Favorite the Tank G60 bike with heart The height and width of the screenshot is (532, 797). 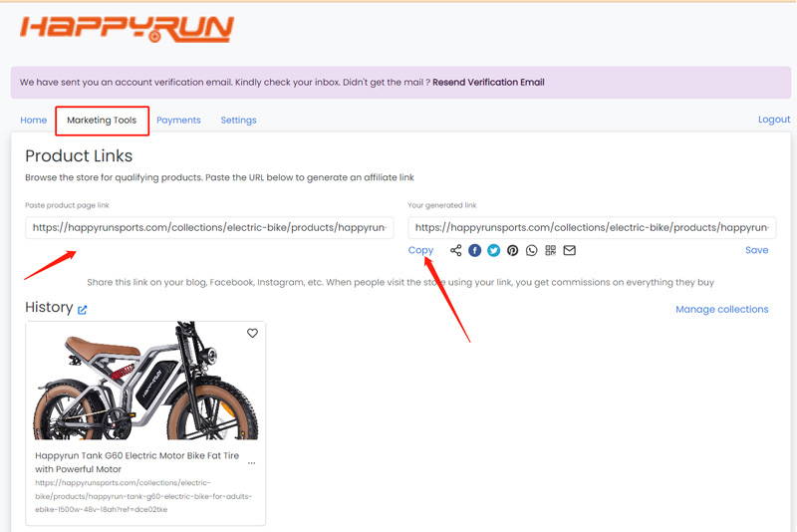252,334
